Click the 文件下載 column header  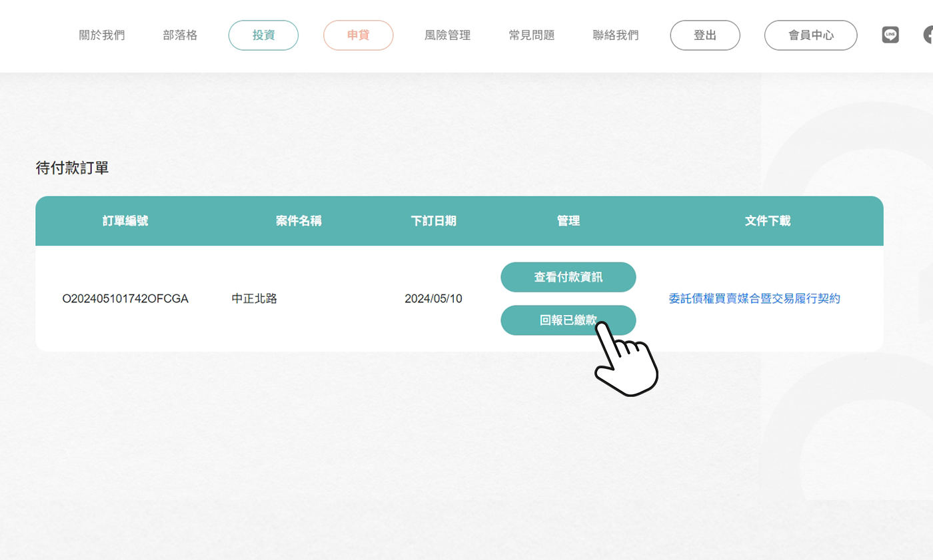click(x=768, y=221)
